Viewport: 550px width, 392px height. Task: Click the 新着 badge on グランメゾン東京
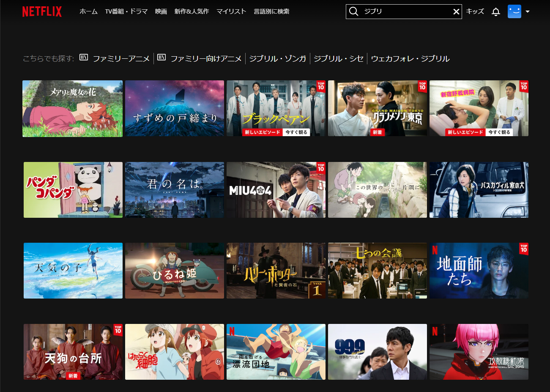378,132
